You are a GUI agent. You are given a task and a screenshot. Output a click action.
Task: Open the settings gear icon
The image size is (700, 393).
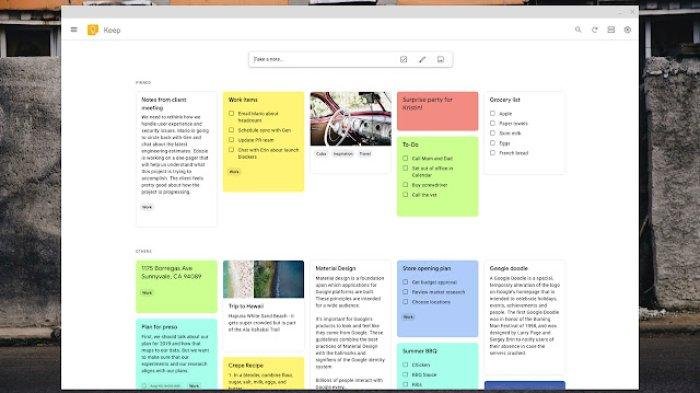627,30
